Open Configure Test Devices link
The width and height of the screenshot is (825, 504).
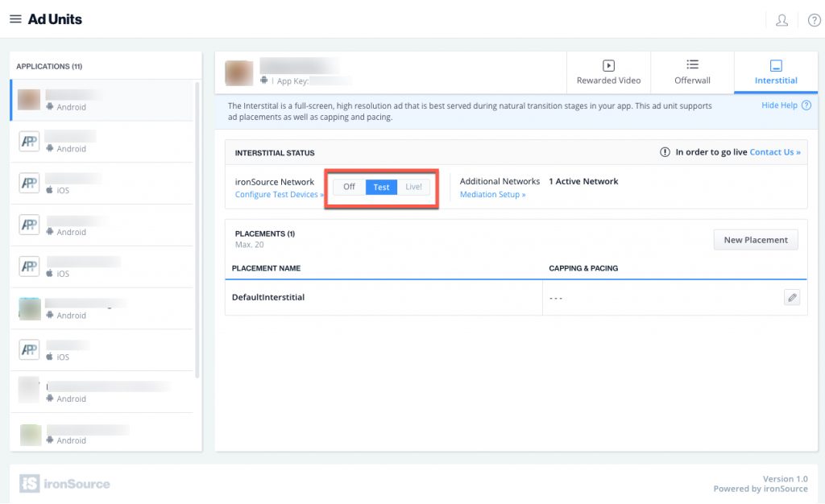280,195
